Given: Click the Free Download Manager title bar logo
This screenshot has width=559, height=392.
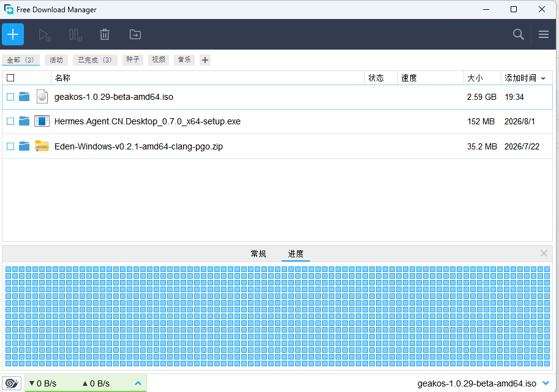Looking at the screenshot, I should (9, 9).
